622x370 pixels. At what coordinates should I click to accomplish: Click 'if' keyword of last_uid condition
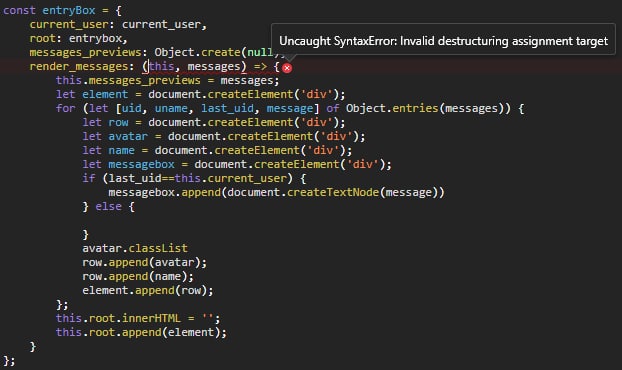(x=88, y=178)
